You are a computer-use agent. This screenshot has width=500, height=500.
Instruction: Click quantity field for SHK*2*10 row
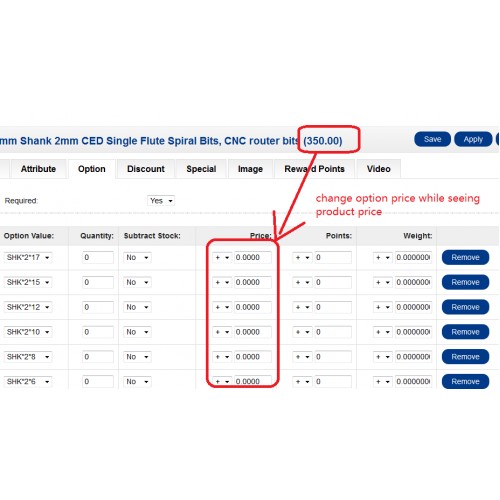(x=98, y=332)
